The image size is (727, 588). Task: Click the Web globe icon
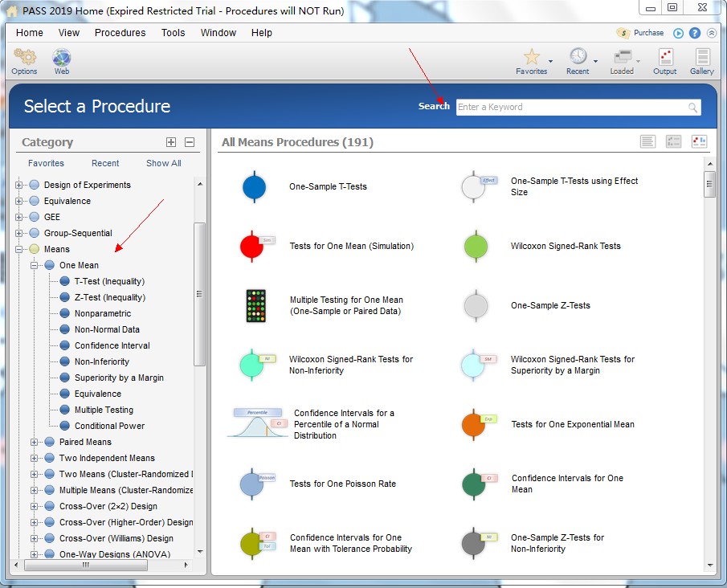click(x=62, y=59)
